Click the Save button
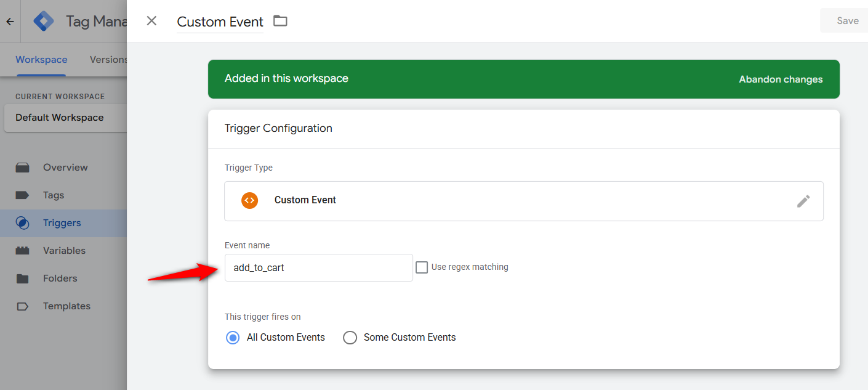Screen dimensions: 868x390 click(x=847, y=21)
